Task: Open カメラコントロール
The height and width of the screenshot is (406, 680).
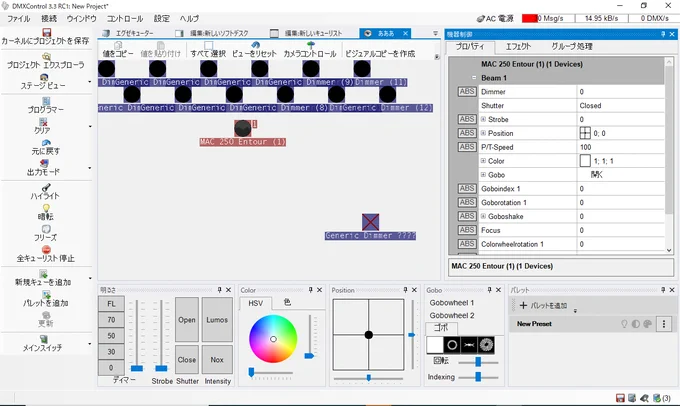Action: point(310,49)
